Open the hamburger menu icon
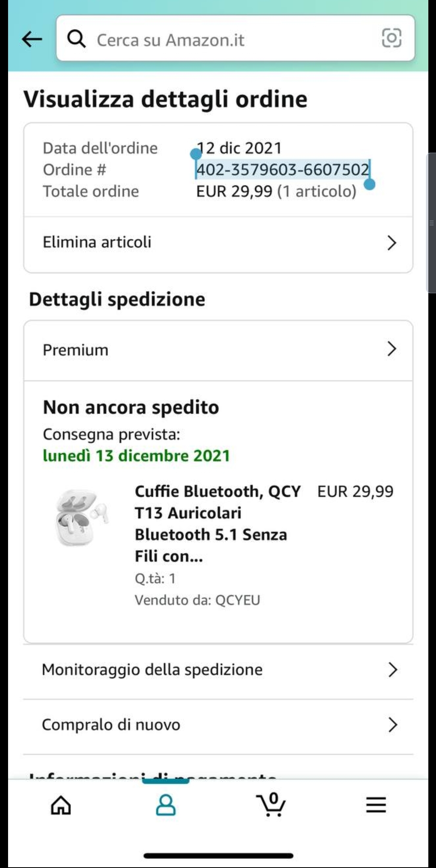Viewport: 436px width, 868px height. click(376, 805)
